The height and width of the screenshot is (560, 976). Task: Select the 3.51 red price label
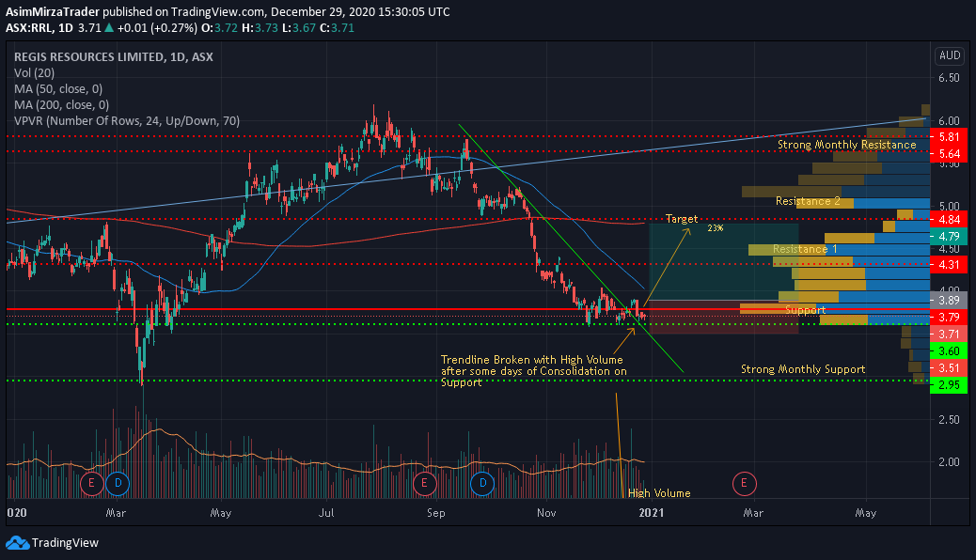pos(949,368)
